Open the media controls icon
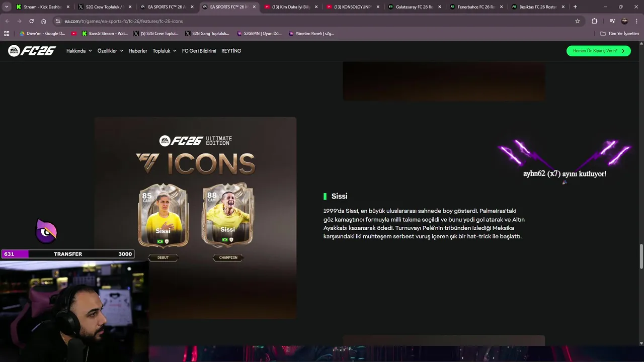The width and height of the screenshot is (644, 362). 612,21
